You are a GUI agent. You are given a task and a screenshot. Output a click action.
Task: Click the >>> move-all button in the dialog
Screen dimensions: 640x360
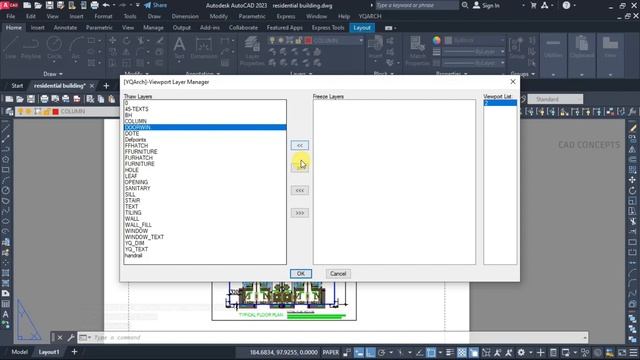(x=300, y=213)
